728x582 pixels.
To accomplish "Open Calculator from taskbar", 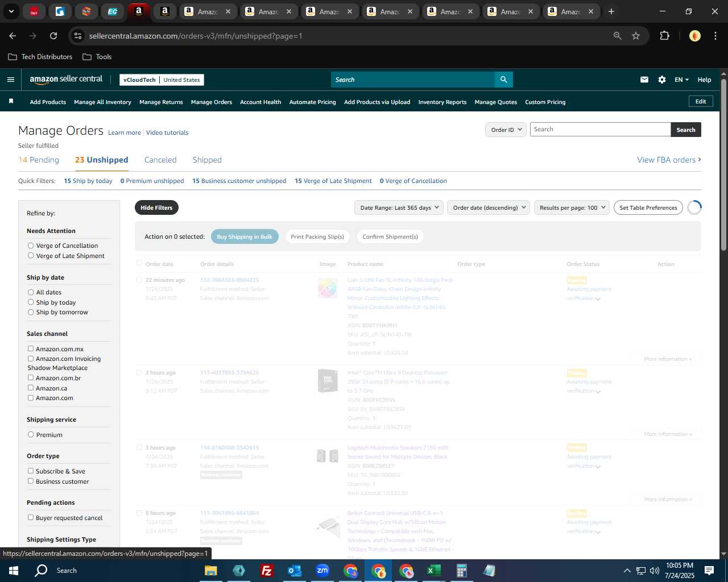I will [462, 571].
